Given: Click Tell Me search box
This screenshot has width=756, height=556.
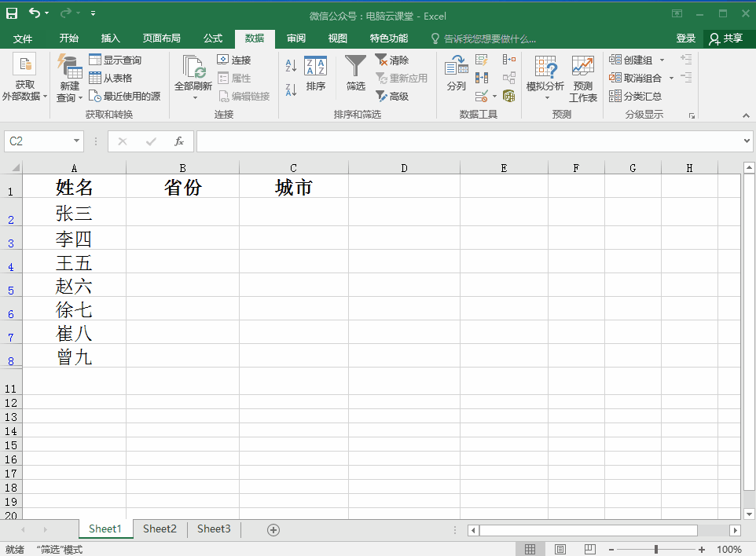Looking at the screenshot, I should (x=483, y=38).
